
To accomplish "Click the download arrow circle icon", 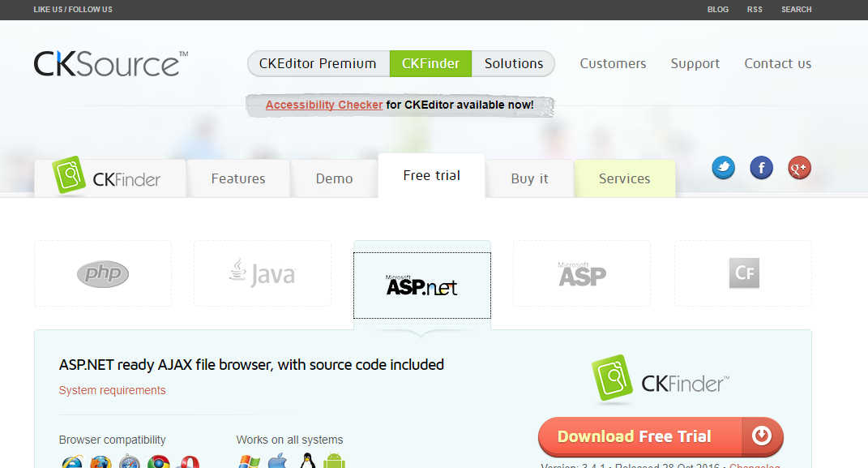I will 762,436.
